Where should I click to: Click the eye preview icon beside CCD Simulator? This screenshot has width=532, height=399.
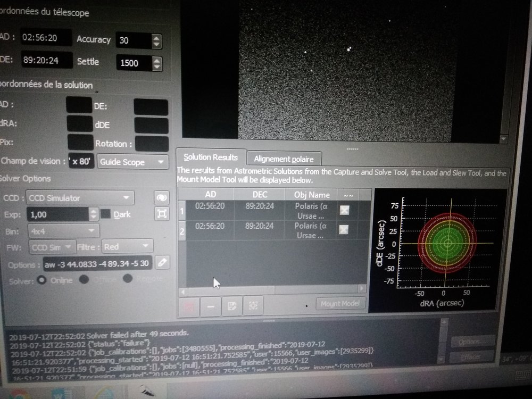162,197
